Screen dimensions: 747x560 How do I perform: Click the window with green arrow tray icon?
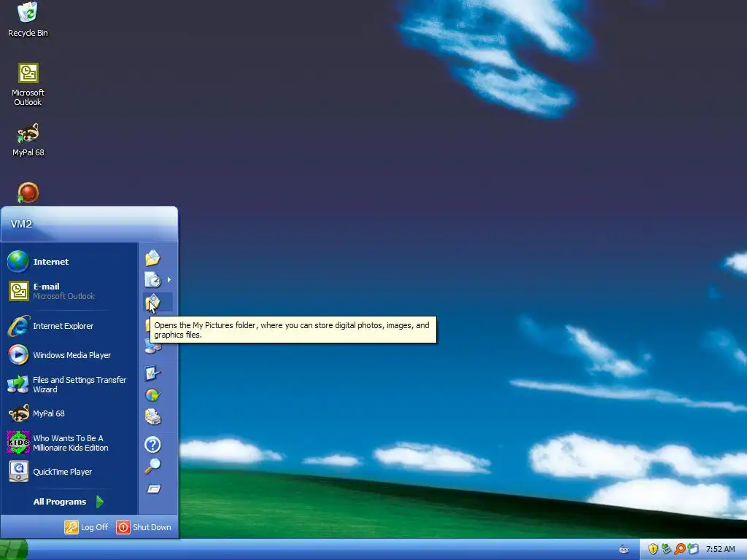(693, 549)
